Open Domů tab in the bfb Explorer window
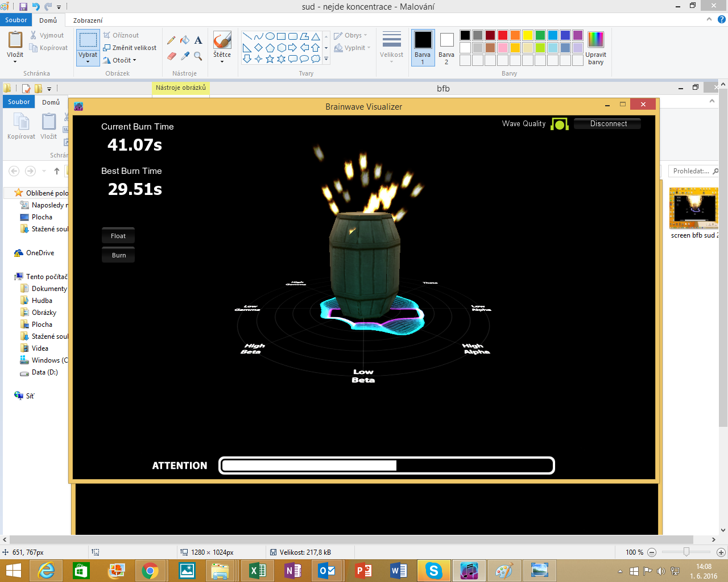728x582 pixels. coord(51,102)
